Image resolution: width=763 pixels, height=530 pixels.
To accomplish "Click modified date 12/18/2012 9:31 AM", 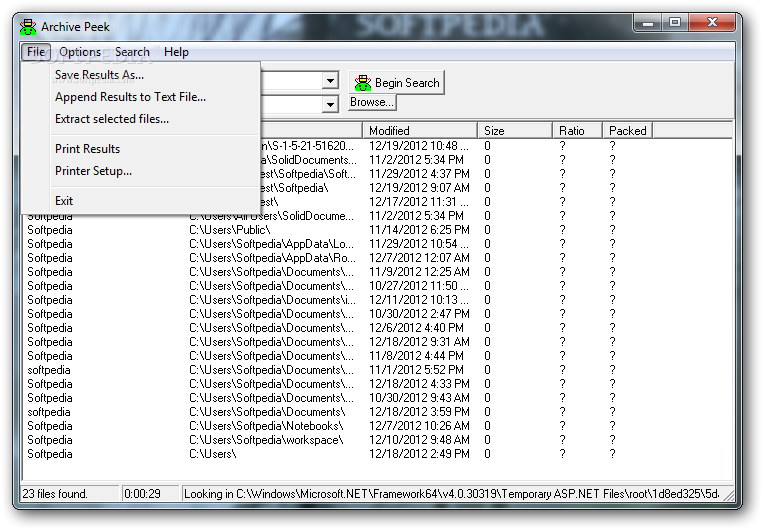I will pos(419,342).
